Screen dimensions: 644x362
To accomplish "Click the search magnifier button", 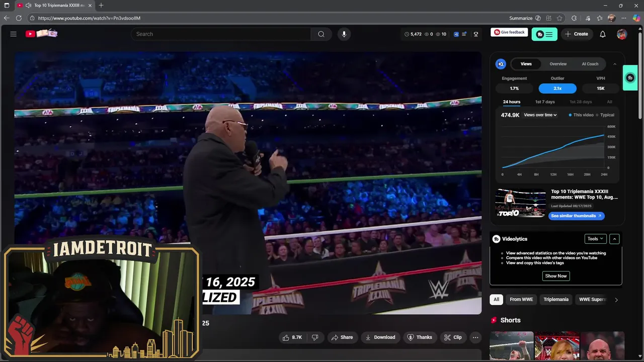I will [321, 34].
